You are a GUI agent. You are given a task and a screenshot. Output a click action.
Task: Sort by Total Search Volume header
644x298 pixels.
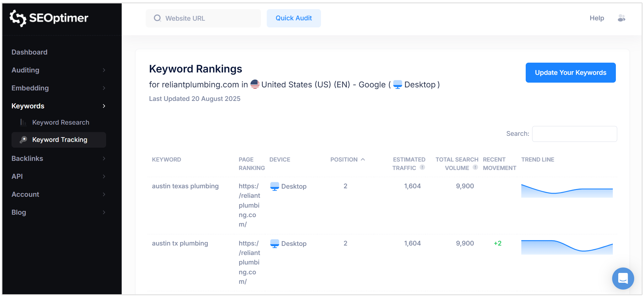[x=457, y=164]
